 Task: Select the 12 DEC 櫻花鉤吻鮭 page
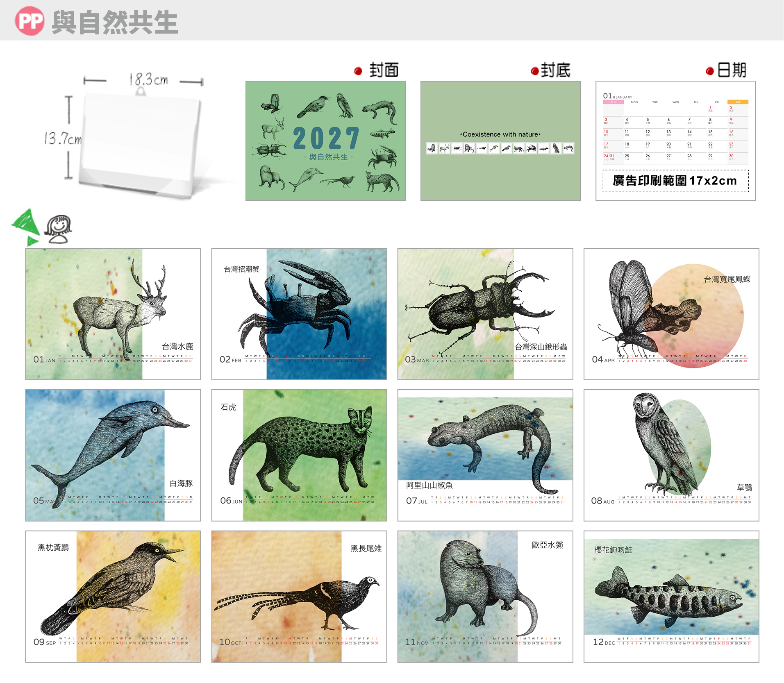[671, 597]
